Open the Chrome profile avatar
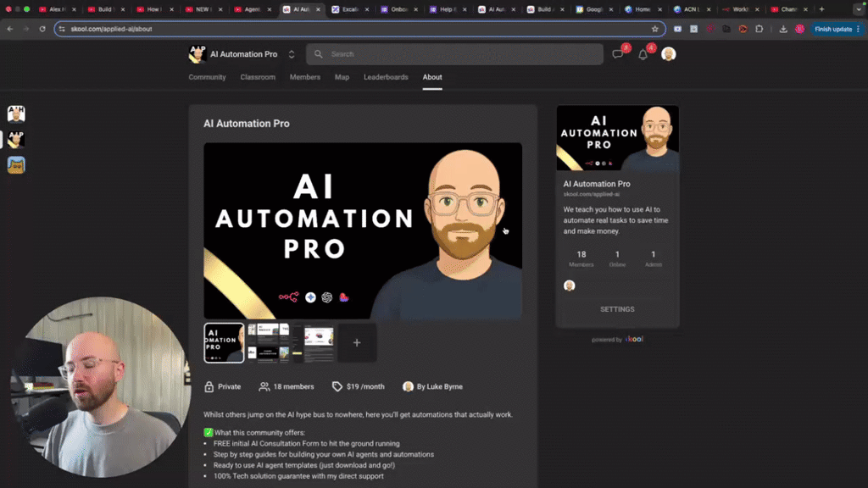 (799, 29)
